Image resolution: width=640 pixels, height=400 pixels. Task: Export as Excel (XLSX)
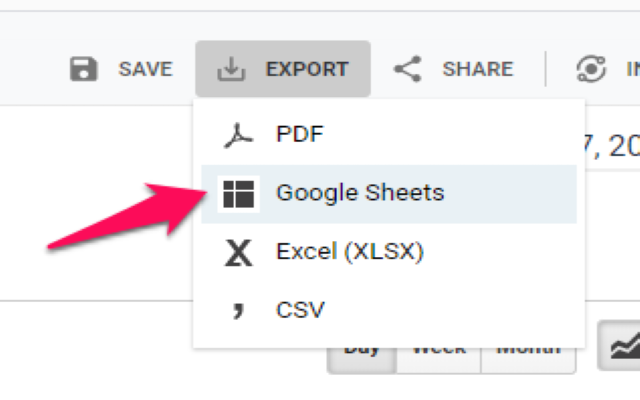click(350, 253)
